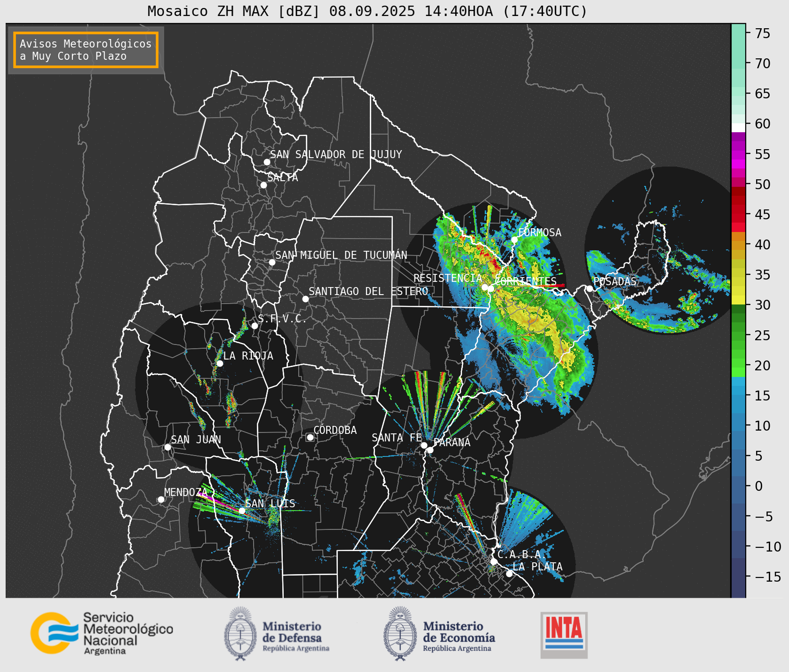Click the SANTA FE city label
The width and height of the screenshot is (789, 672).
click(397, 438)
